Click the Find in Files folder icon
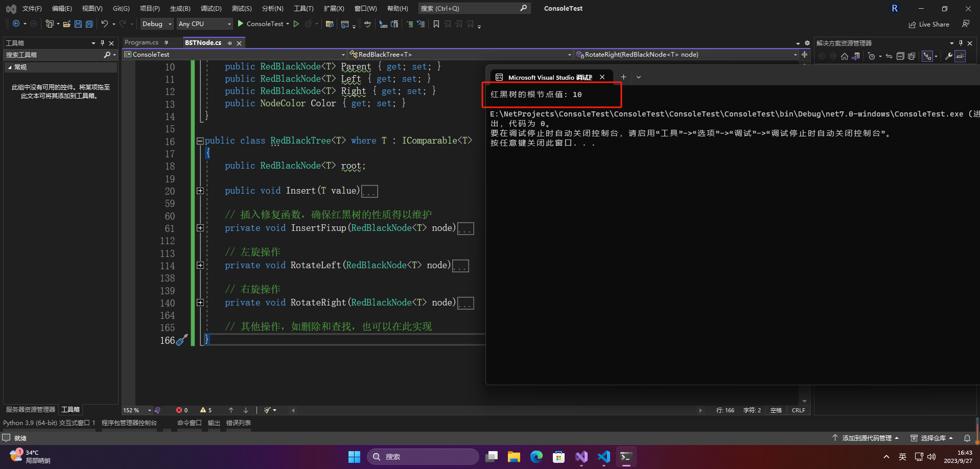The width and height of the screenshot is (980, 469). tap(330, 24)
